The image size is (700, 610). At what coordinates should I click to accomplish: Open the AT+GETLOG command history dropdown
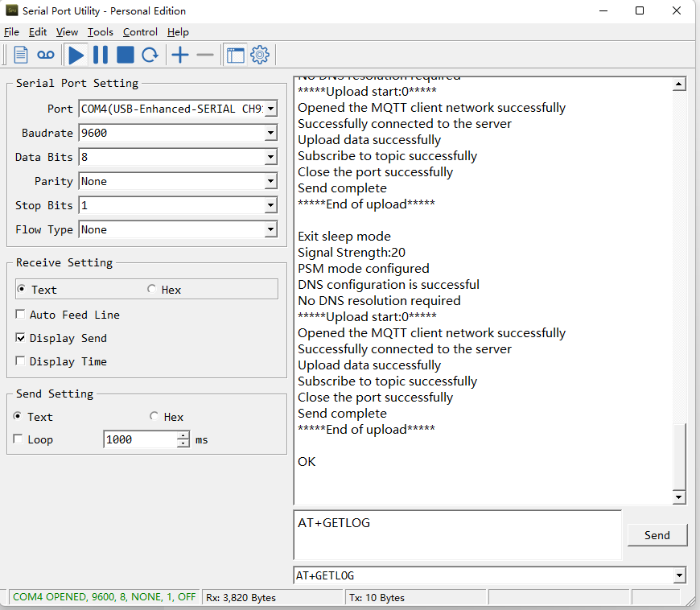pyautogui.click(x=679, y=575)
